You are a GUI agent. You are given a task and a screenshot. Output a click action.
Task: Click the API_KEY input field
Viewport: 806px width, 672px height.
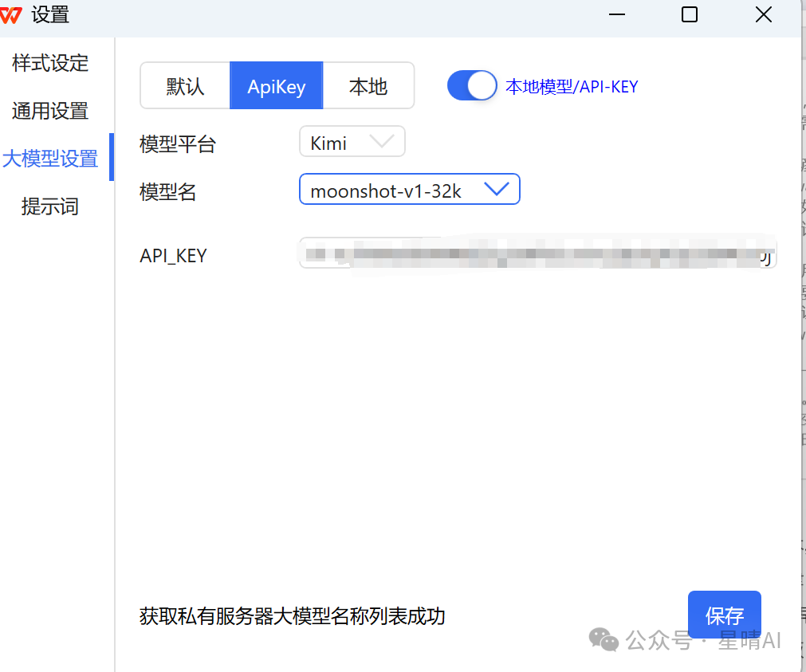537,253
